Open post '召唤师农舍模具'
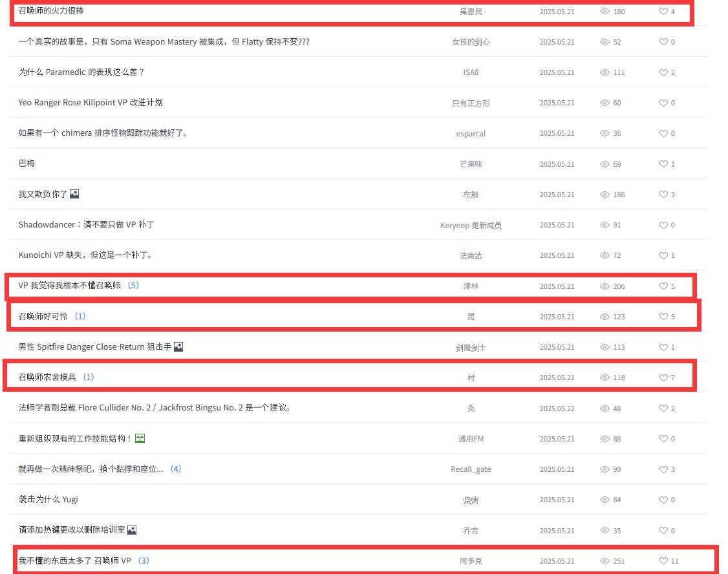Image resolution: width=728 pixels, height=574 pixels. pyautogui.click(x=47, y=377)
